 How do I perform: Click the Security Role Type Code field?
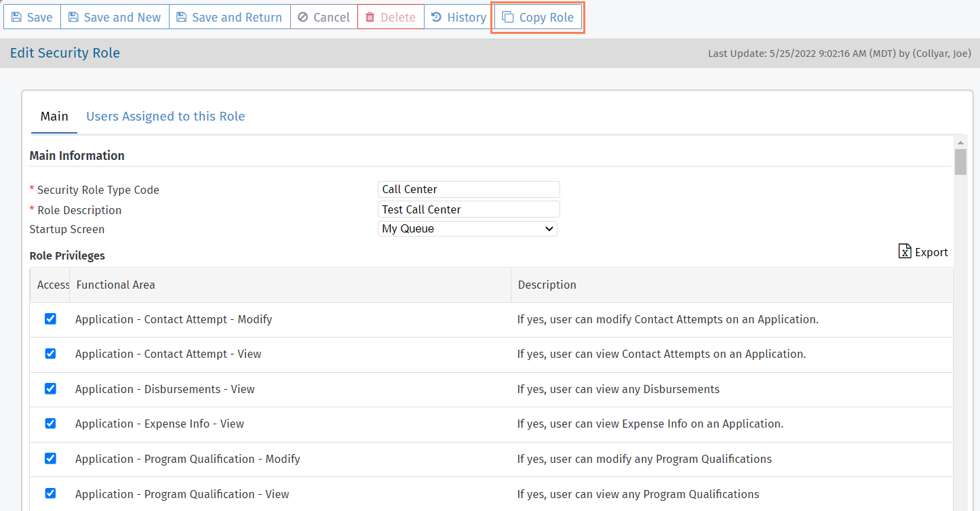(469, 190)
